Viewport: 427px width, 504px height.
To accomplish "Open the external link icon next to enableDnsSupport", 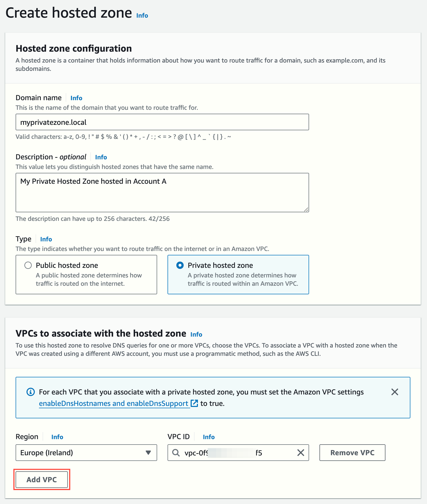I will point(194,403).
